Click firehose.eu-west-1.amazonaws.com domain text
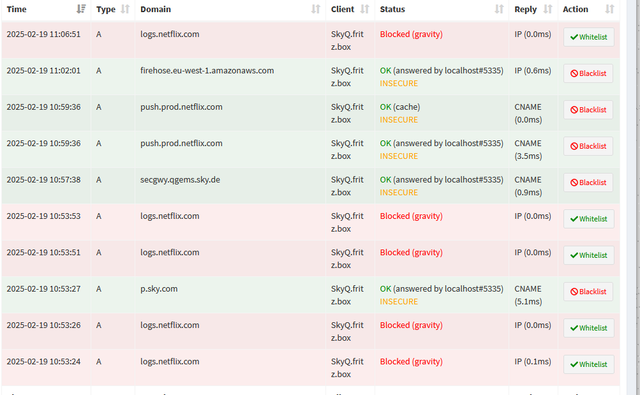This screenshot has width=640, height=395. pyautogui.click(x=207, y=71)
